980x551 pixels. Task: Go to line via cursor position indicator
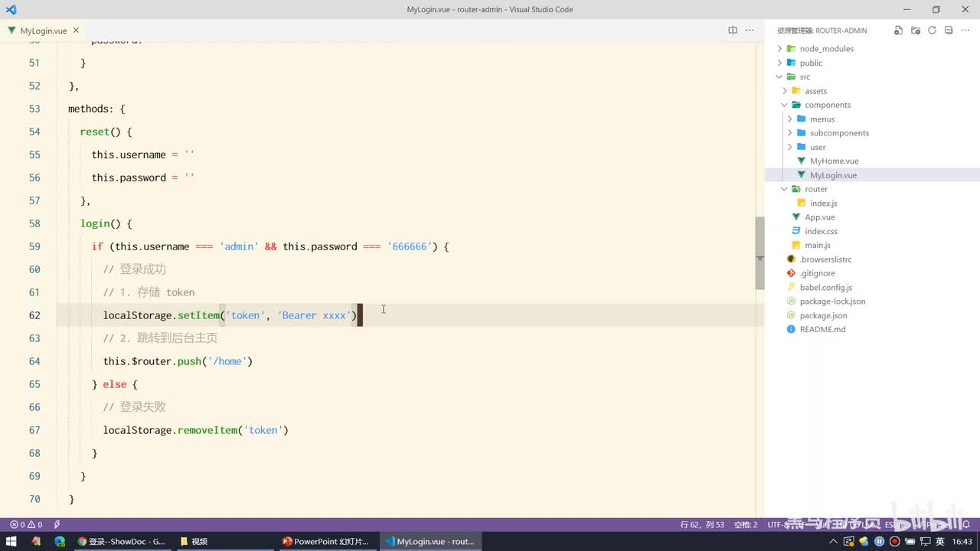coord(702,525)
